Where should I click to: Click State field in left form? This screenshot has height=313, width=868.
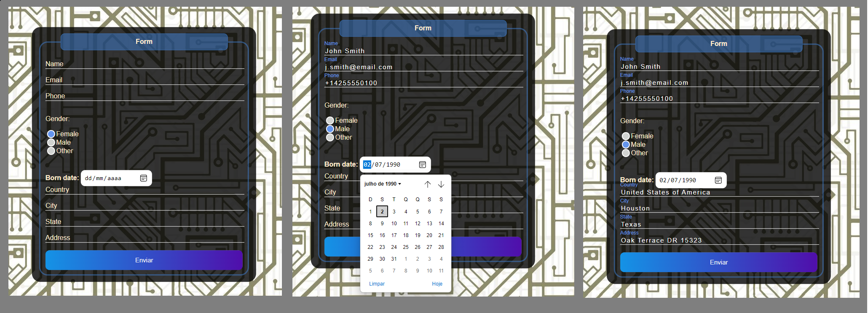[145, 222]
